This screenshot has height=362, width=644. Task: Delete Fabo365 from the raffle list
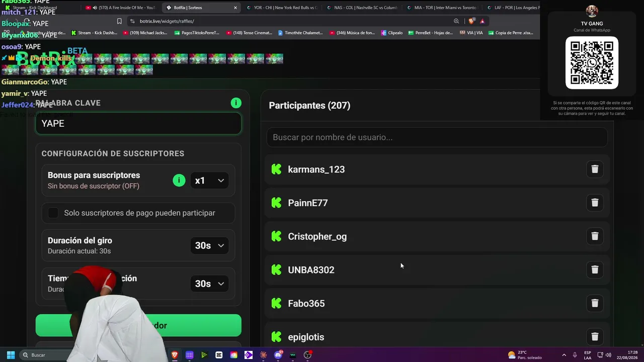(595, 303)
